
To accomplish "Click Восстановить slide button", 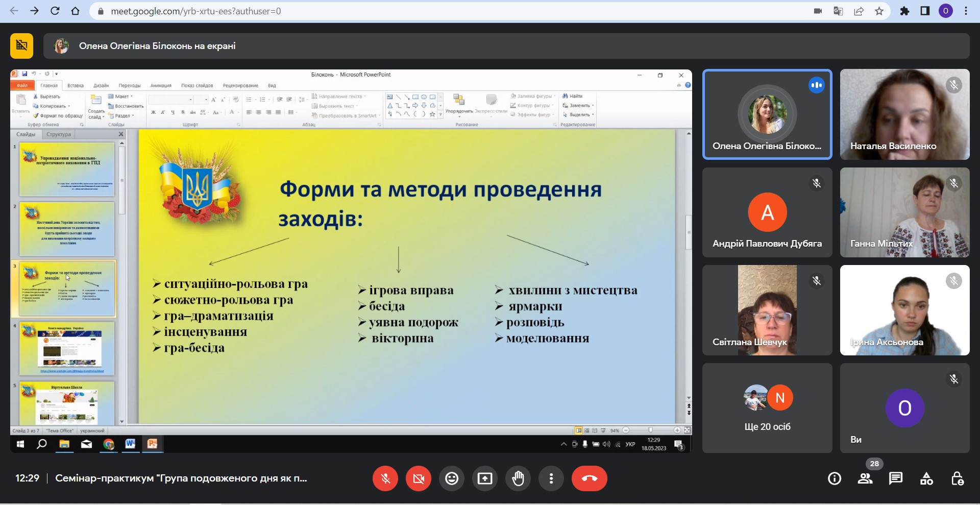I will [x=126, y=106].
